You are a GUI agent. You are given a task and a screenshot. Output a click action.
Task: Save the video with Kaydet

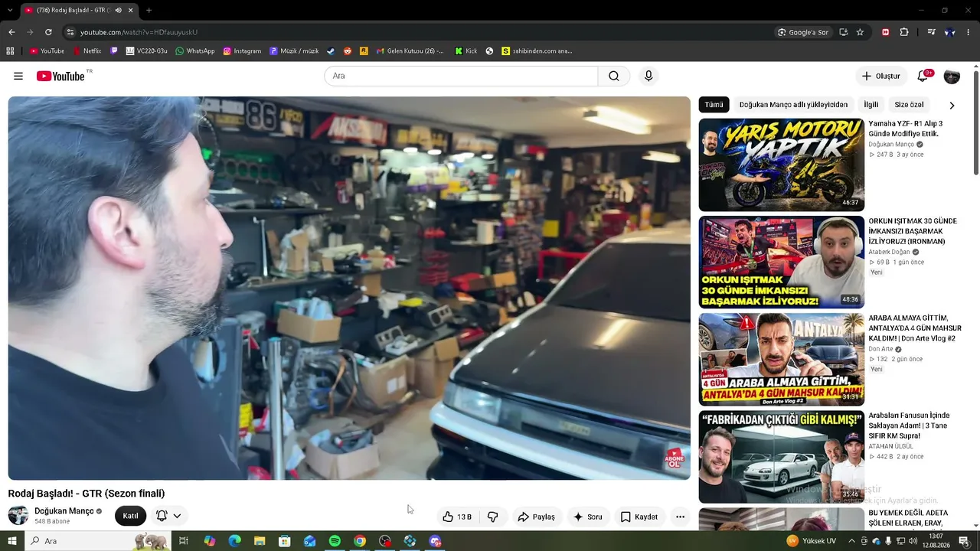pyautogui.click(x=639, y=517)
